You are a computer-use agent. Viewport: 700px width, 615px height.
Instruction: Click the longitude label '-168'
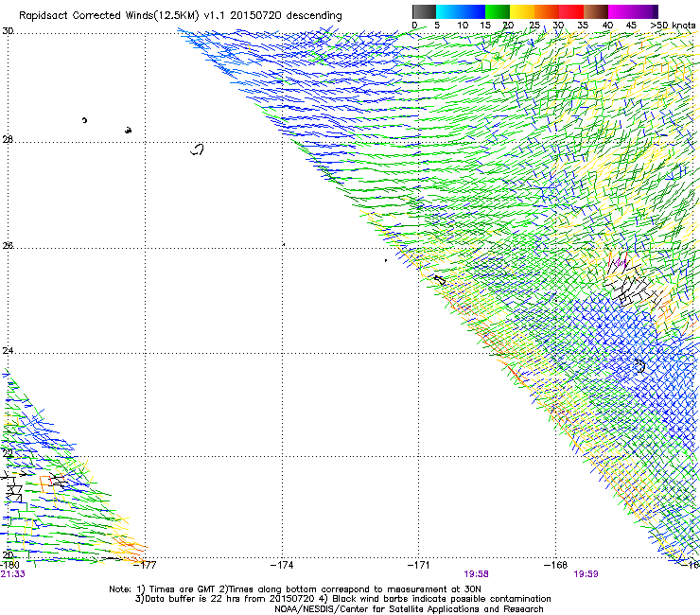tap(555, 565)
